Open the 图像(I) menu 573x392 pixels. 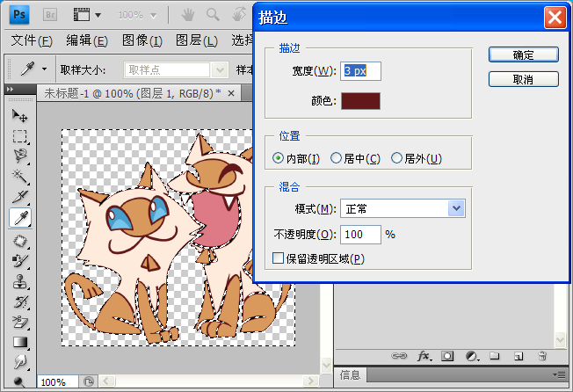click(x=142, y=40)
